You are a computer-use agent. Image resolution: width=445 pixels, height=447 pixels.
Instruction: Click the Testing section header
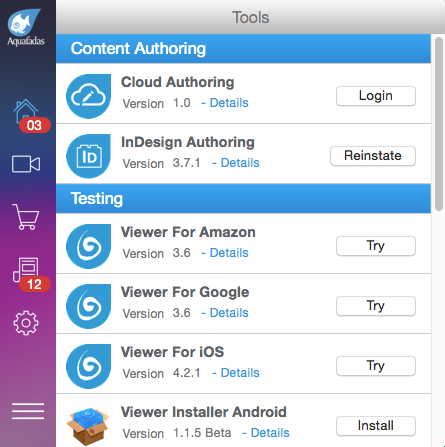(x=243, y=198)
